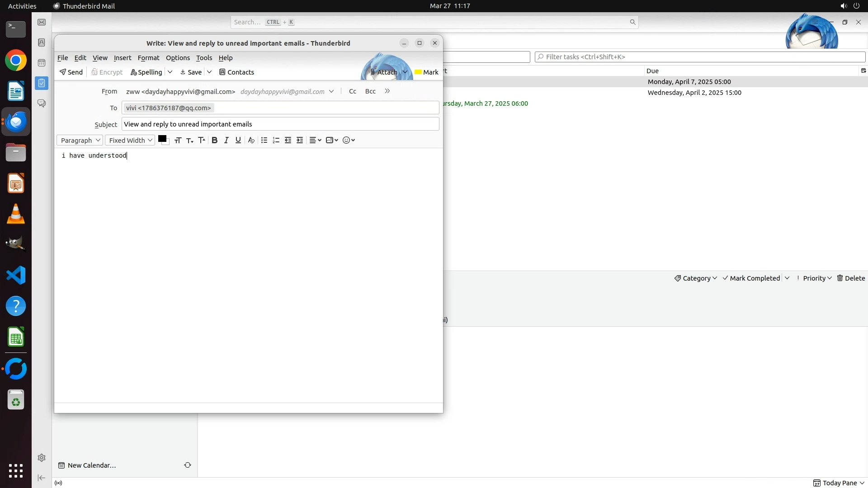Toggle underline text formatting
The height and width of the screenshot is (488, 868).
coord(238,140)
